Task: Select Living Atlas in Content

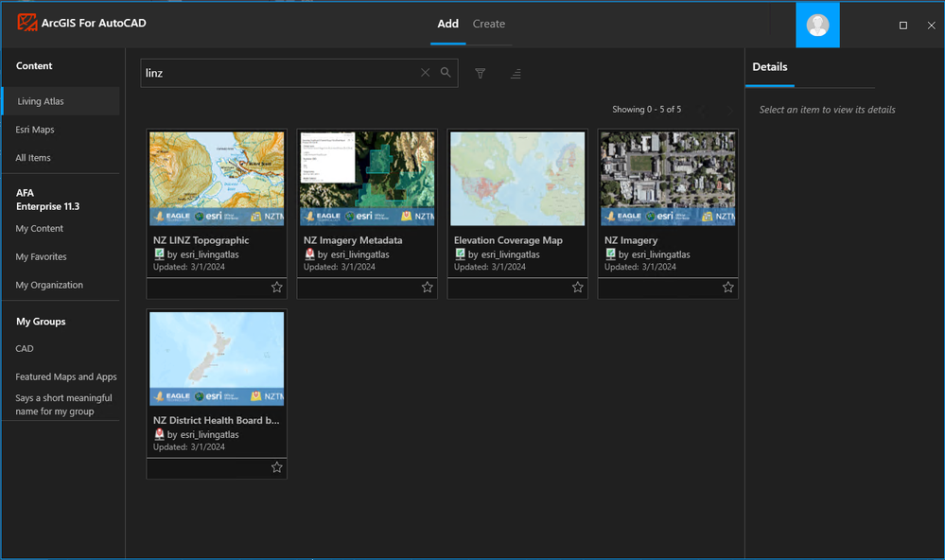Action: click(61, 101)
